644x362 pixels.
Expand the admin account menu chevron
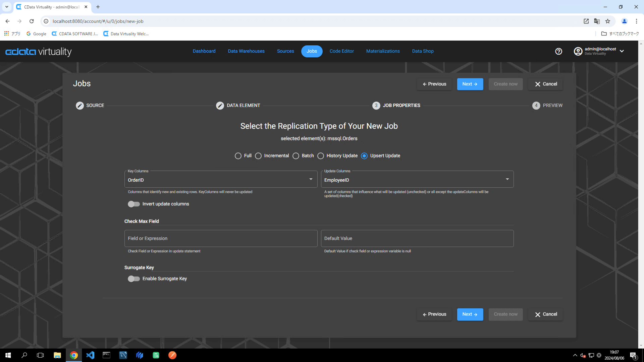(x=622, y=51)
